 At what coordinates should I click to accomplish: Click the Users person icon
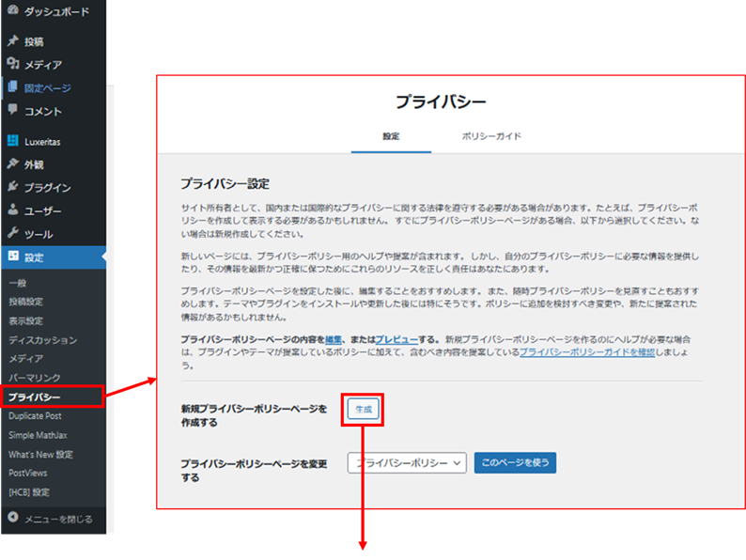coord(12,211)
